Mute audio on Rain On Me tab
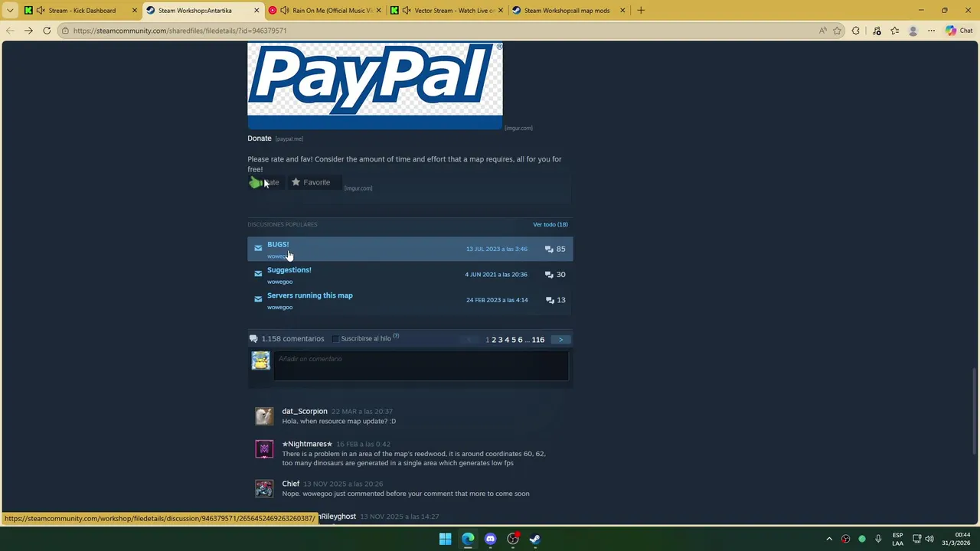Viewport: 980px width, 551px height. tap(285, 11)
